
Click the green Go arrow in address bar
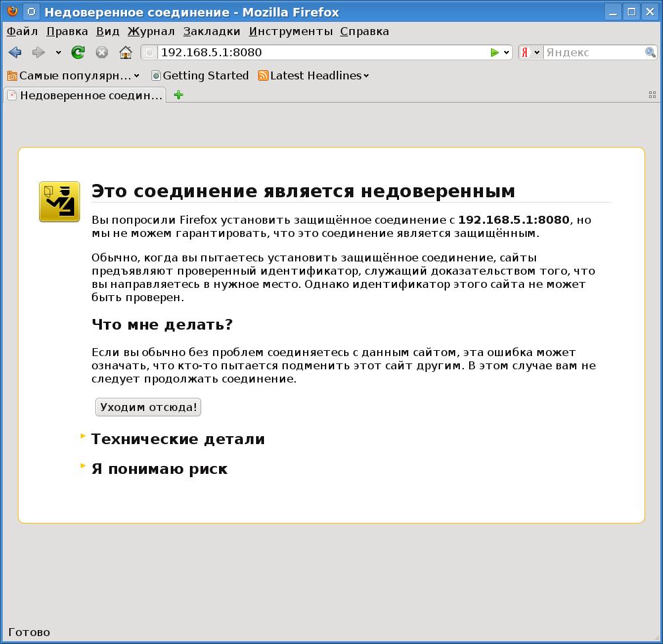(x=494, y=52)
